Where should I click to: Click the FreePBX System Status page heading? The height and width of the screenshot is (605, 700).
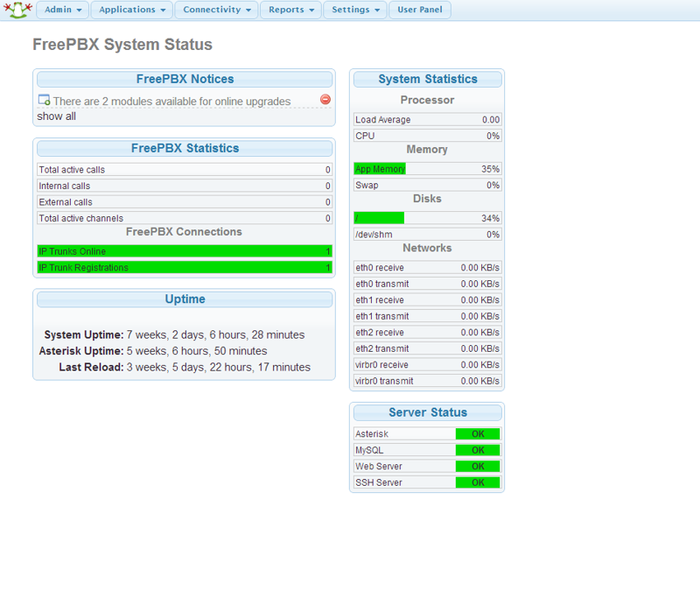click(x=122, y=45)
